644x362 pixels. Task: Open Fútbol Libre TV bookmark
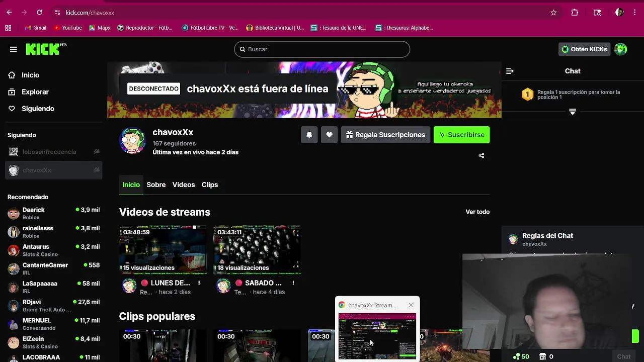pyautogui.click(x=210, y=28)
